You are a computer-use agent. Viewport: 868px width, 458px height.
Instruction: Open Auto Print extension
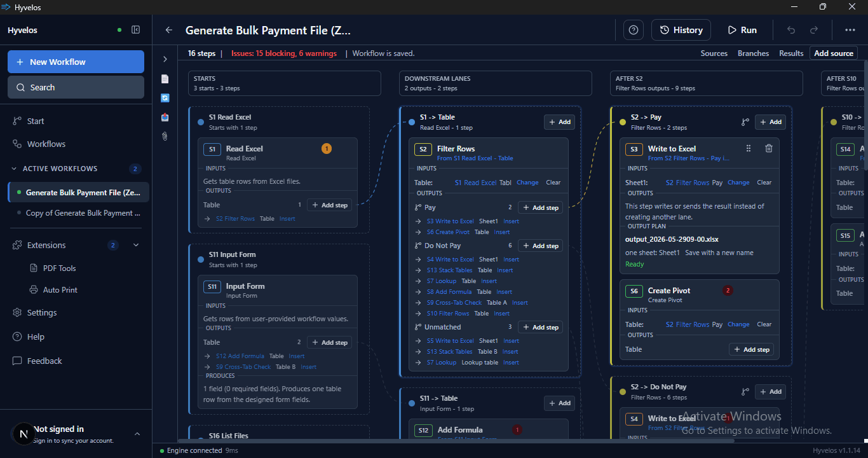60,290
